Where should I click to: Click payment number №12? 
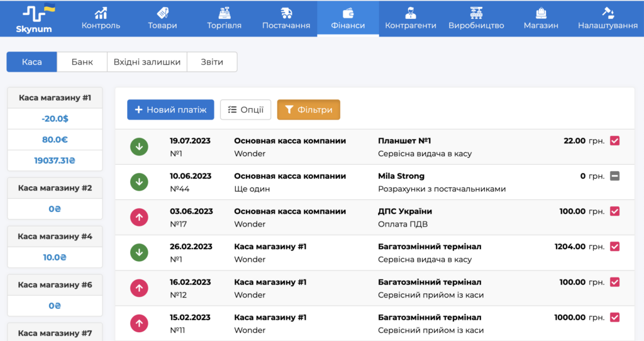click(178, 295)
